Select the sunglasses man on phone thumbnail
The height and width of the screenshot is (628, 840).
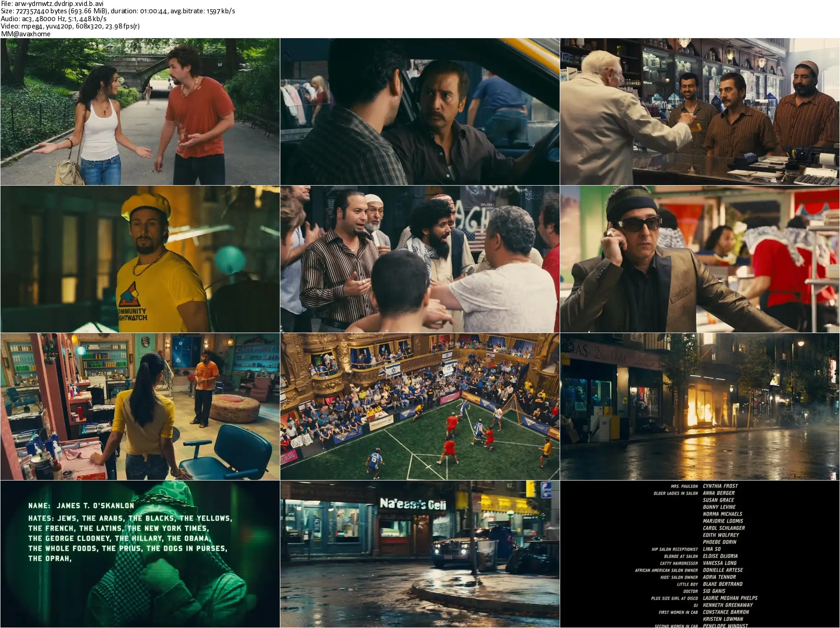700,259
